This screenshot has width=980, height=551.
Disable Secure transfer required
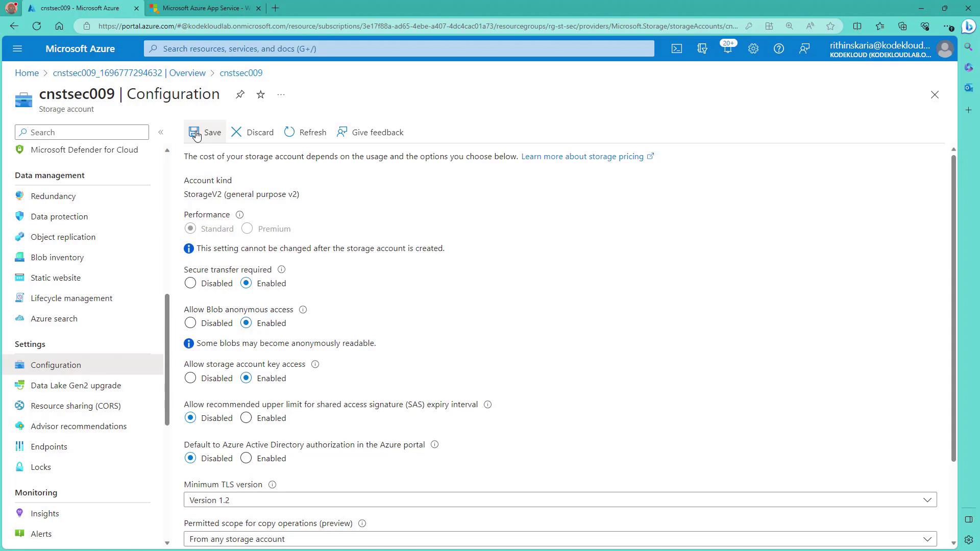coord(190,283)
